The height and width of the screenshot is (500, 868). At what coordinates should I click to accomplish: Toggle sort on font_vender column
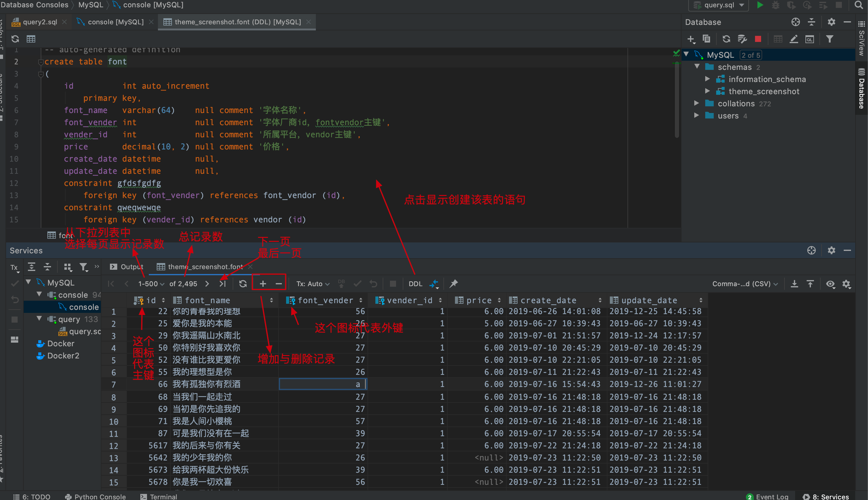click(x=361, y=300)
